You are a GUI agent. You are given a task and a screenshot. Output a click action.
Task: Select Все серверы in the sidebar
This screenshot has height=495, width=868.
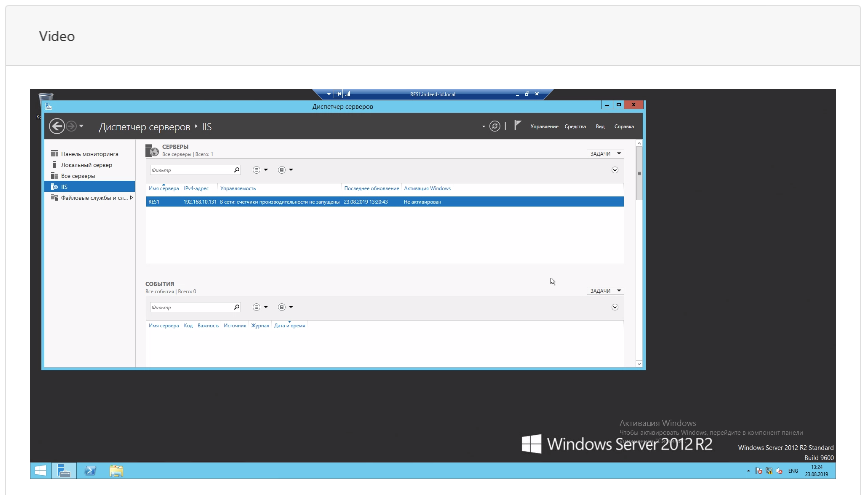[x=80, y=176]
